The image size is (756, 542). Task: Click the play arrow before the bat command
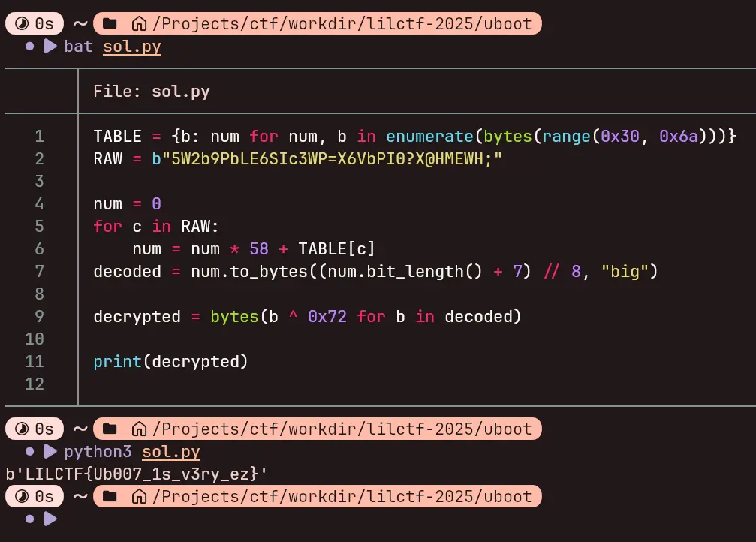click(50, 47)
